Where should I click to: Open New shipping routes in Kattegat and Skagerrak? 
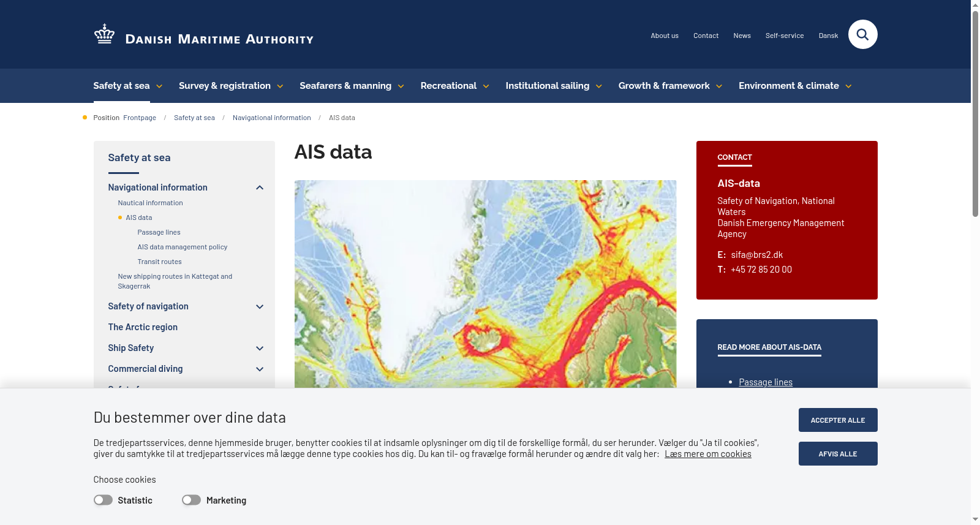pos(175,281)
